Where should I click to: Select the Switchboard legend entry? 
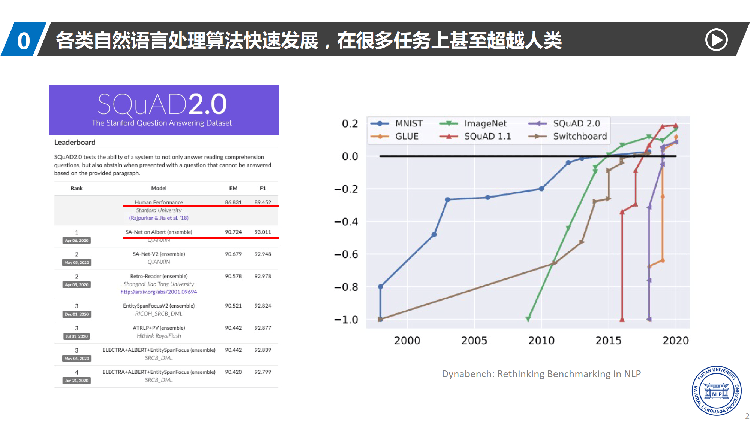coord(567,136)
